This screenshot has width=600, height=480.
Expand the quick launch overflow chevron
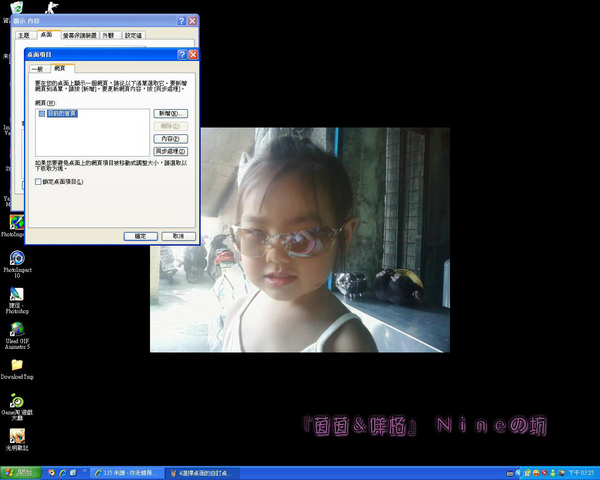[85, 471]
